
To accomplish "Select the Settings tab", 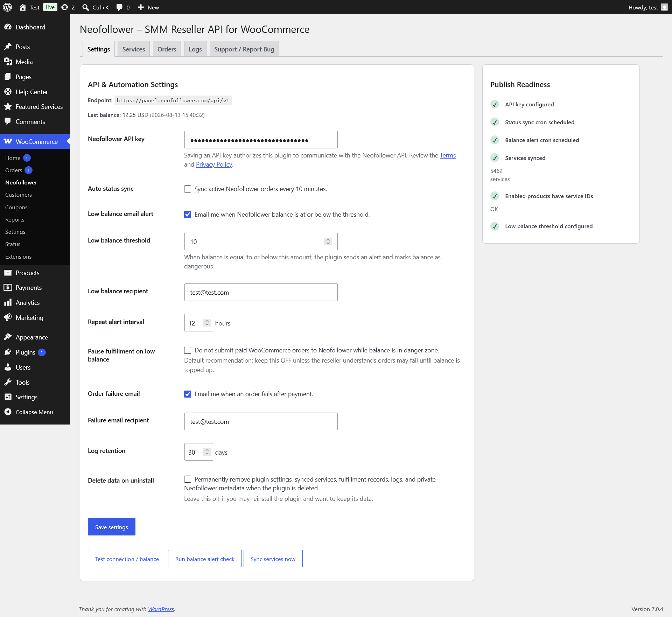I will [x=99, y=49].
